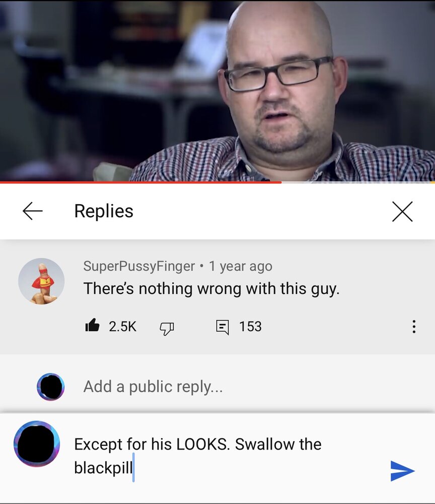The height and width of the screenshot is (504, 435).
Task: Close the Replies panel with X
Action: [x=402, y=212]
